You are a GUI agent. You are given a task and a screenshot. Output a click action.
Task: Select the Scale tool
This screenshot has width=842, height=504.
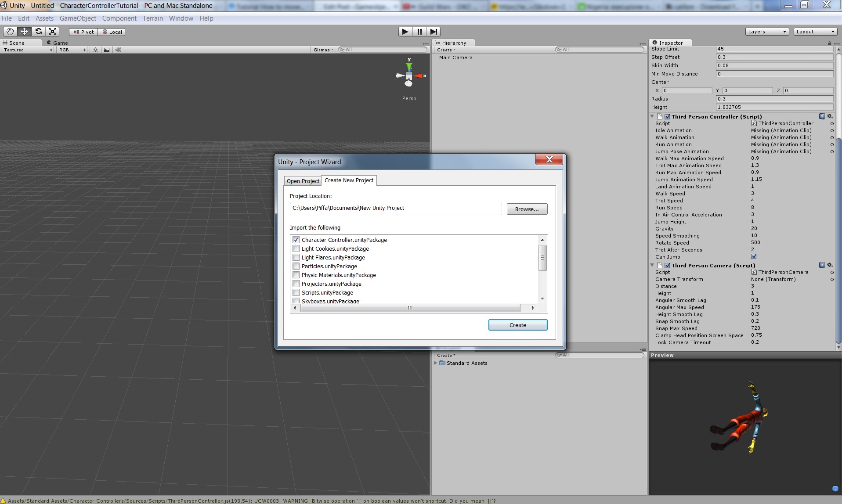pos(52,31)
